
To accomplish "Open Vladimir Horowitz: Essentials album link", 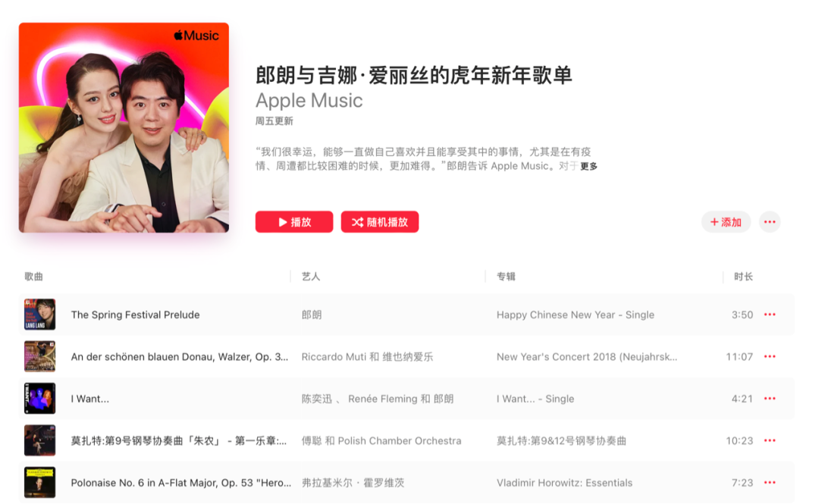I will click(564, 483).
